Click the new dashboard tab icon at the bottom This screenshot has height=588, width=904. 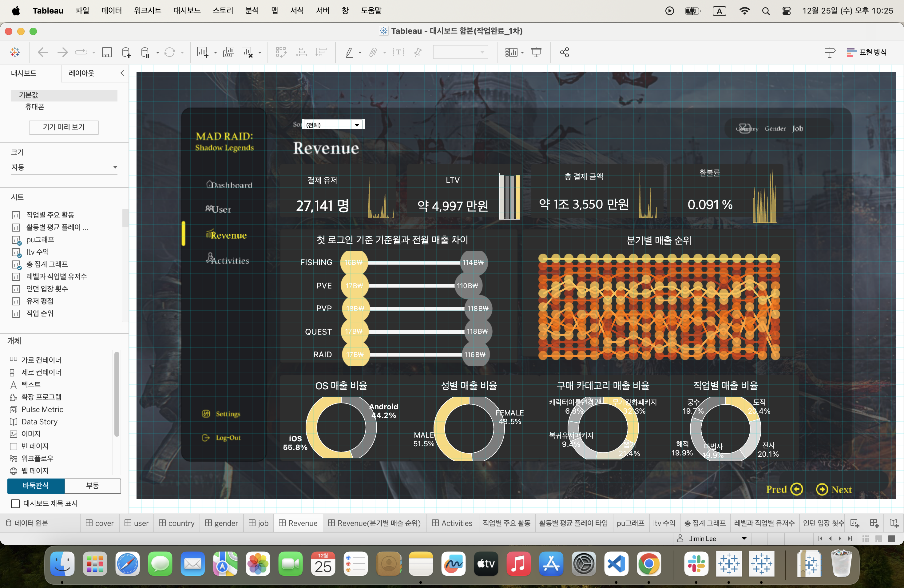tap(874, 523)
